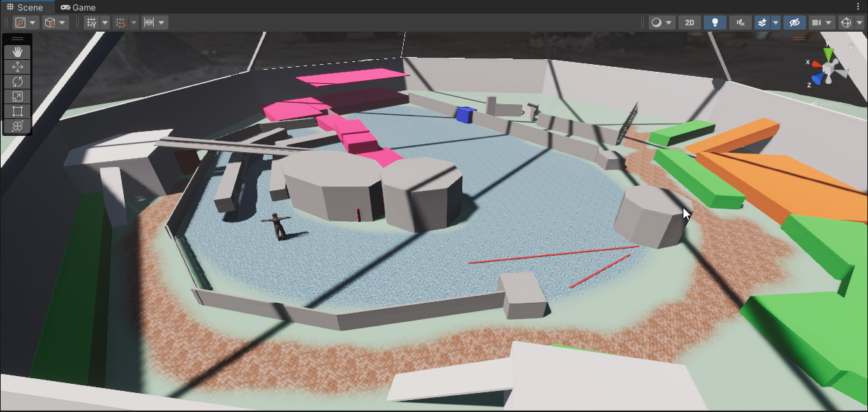Select the Scale tool
Screen dimensions: 868x412
(x=18, y=96)
